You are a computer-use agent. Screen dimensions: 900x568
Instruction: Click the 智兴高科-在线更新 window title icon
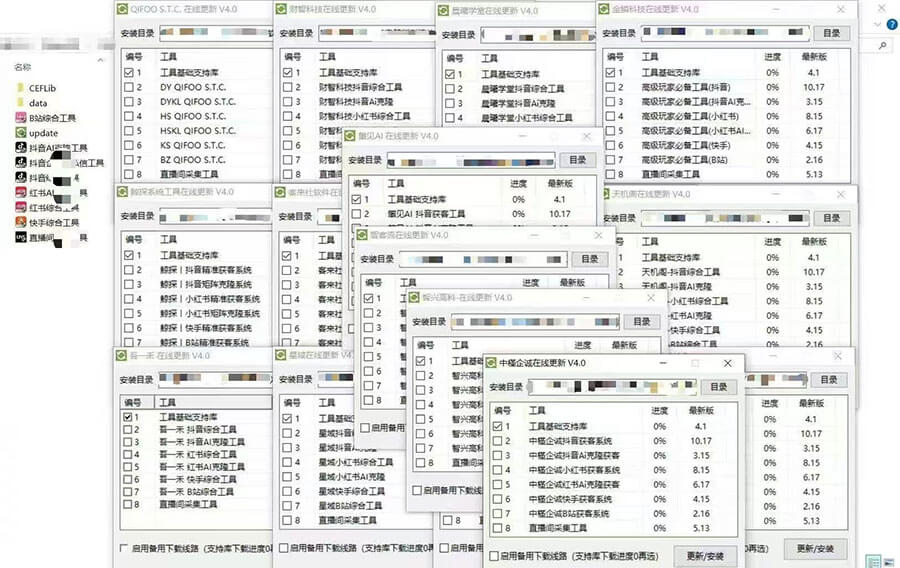(414, 297)
